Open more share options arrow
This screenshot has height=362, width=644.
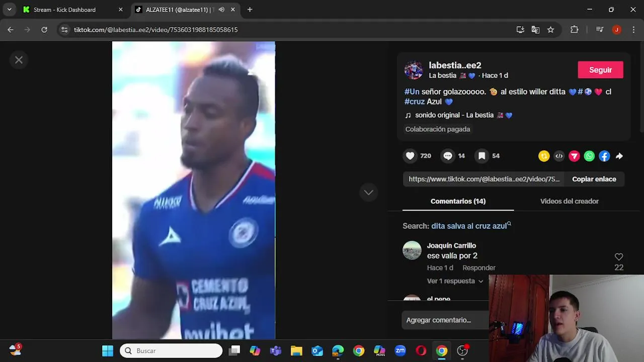[x=619, y=156]
